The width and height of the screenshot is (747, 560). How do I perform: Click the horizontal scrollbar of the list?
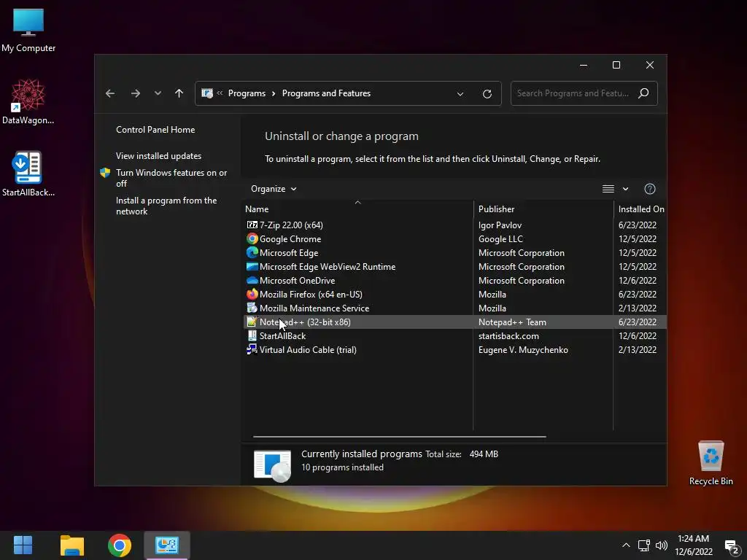click(399, 436)
